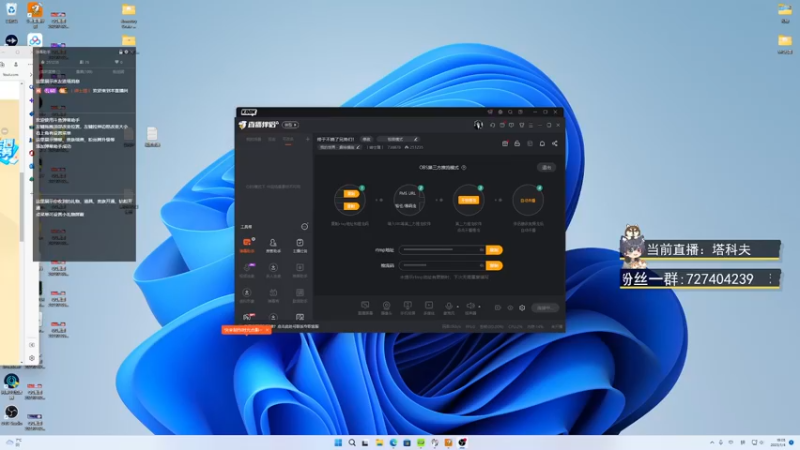The image size is (800, 450).
Task: Open three-dot menu on fan group overlay
Action: click(x=770, y=279)
